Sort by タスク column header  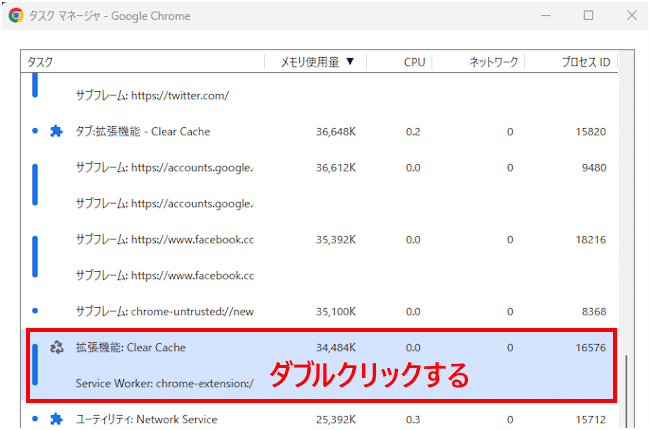point(142,62)
